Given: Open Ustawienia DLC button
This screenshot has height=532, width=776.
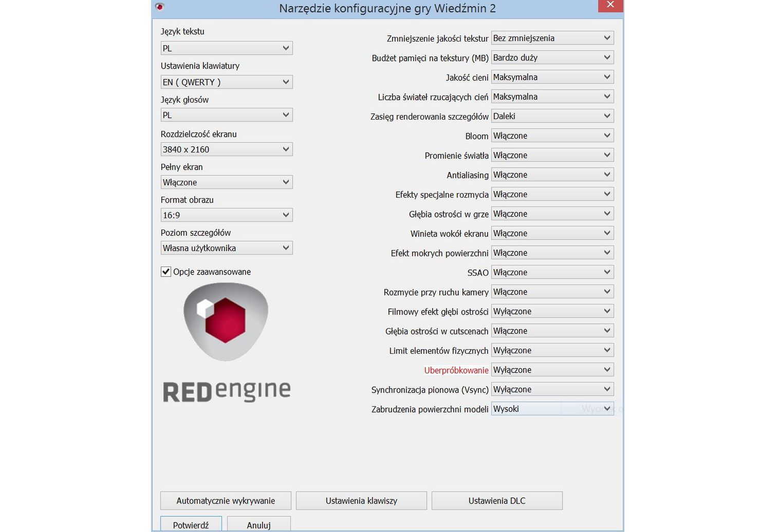Looking at the screenshot, I should pyautogui.click(x=497, y=501).
